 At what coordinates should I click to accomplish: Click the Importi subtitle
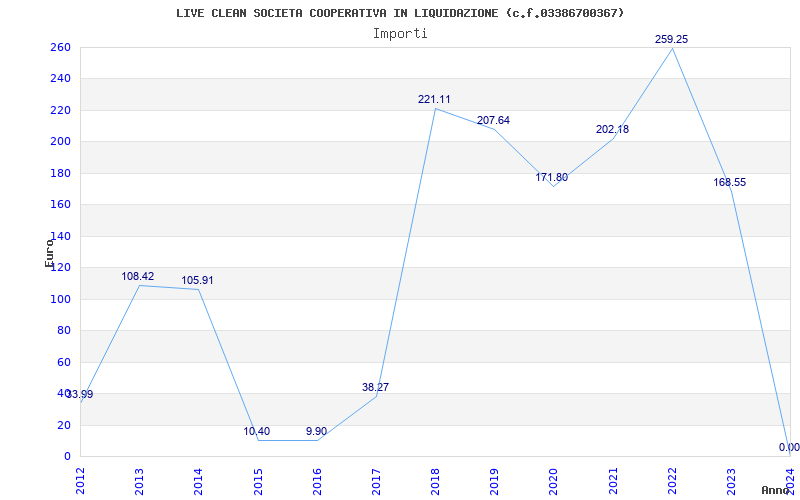[400, 34]
